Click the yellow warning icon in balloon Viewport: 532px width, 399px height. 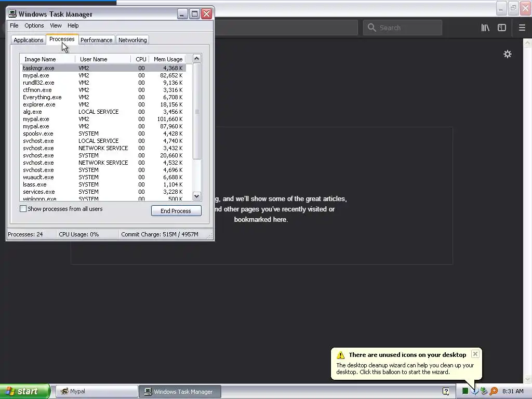point(340,355)
